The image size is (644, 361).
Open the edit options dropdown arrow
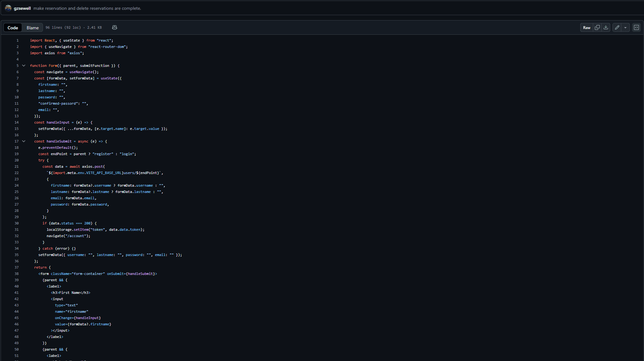point(625,28)
